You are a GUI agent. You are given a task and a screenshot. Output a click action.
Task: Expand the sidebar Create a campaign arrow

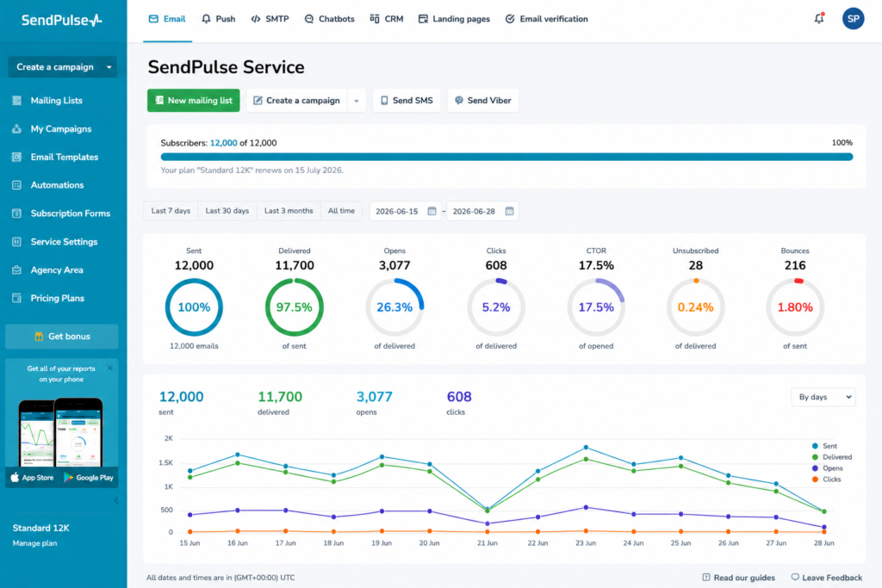(109, 67)
